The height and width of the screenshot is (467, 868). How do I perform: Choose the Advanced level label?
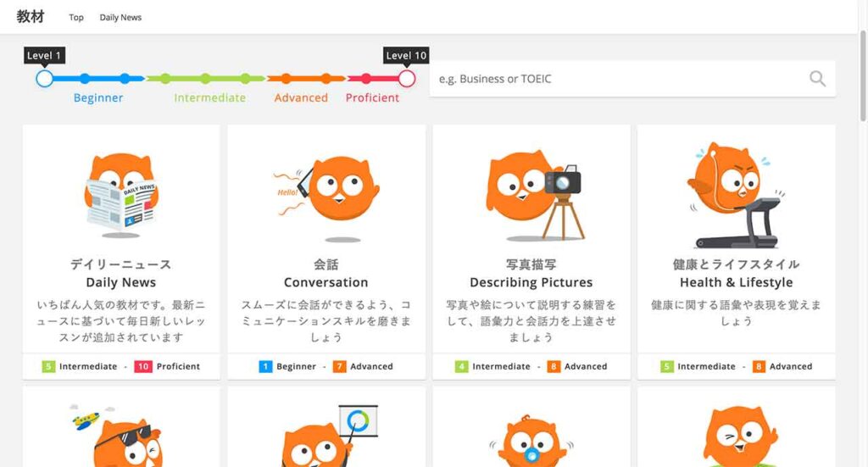[x=301, y=98]
